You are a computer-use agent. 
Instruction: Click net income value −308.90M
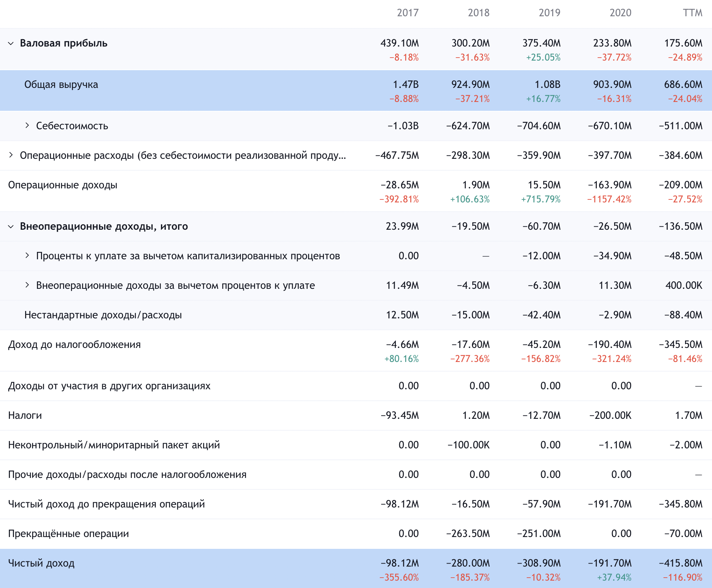(539, 563)
